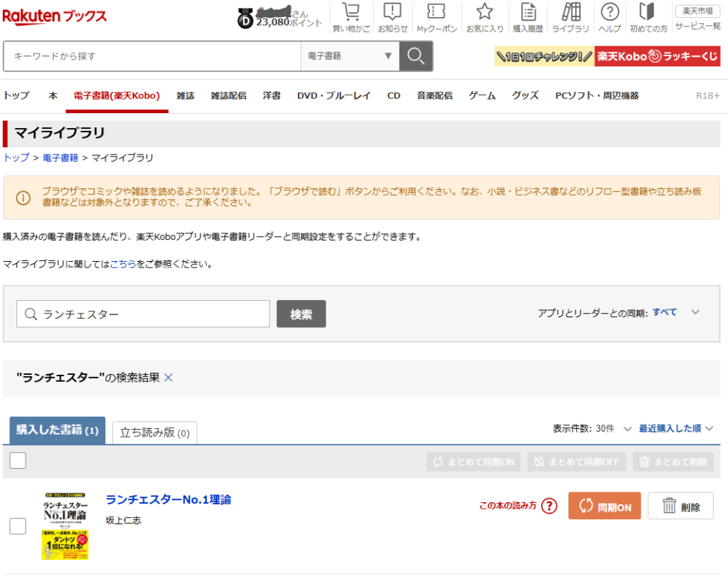Click the まとめて同期OFF button

(x=576, y=462)
